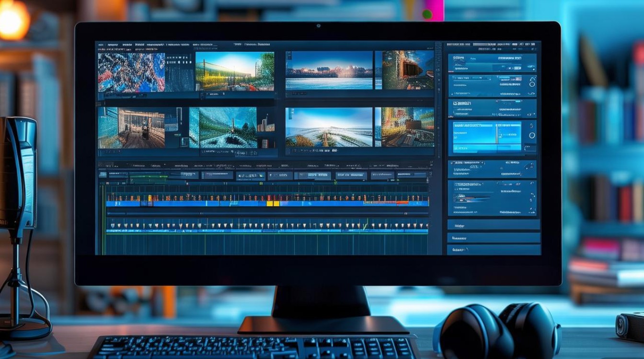Image resolution: width=644 pixels, height=359 pixels.
Task: Toggle the circle control on second panel card
Action: [x=531, y=84]
